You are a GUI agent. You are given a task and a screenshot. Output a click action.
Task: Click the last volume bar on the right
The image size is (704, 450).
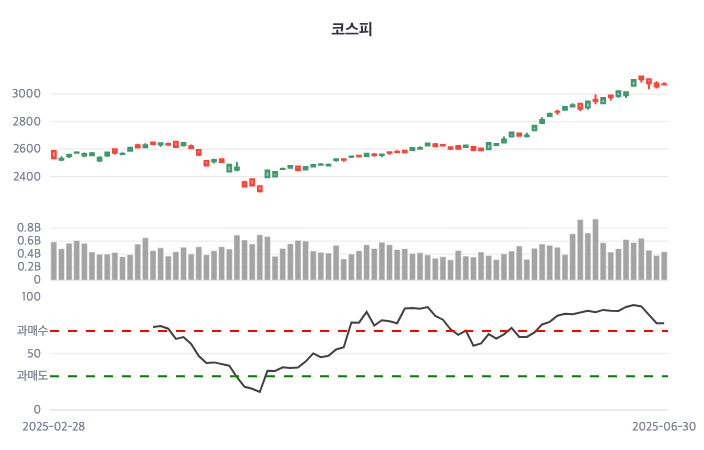click(x=664, y=266)
